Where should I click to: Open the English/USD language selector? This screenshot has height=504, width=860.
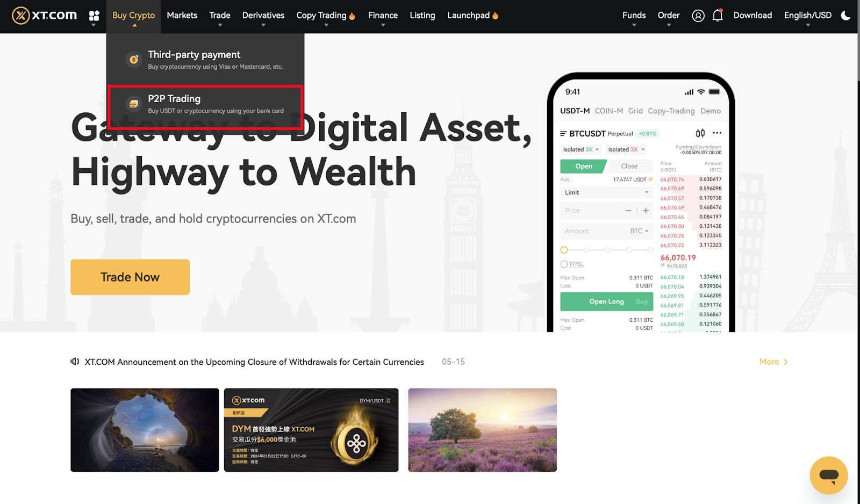(x=807, y=16)
